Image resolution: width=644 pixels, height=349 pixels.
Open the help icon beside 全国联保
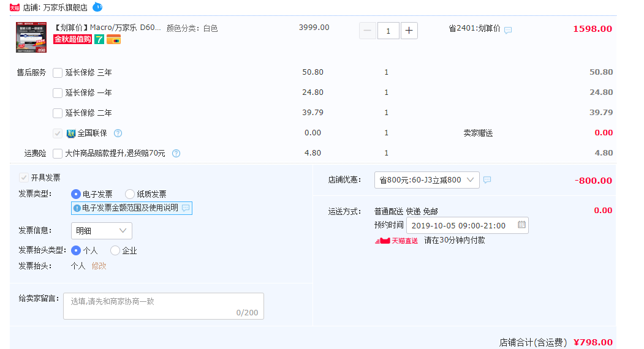click(x=118, y=133)
